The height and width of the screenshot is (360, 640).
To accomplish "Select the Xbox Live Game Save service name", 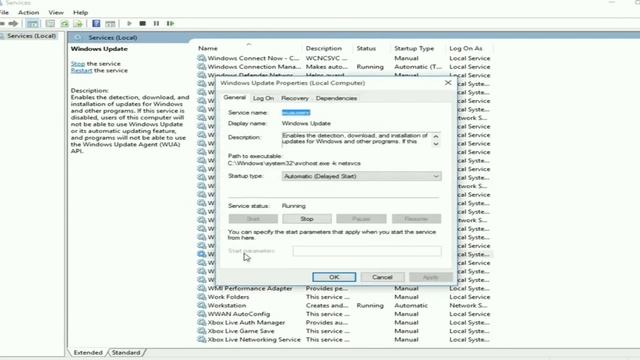I will [241, 331].
